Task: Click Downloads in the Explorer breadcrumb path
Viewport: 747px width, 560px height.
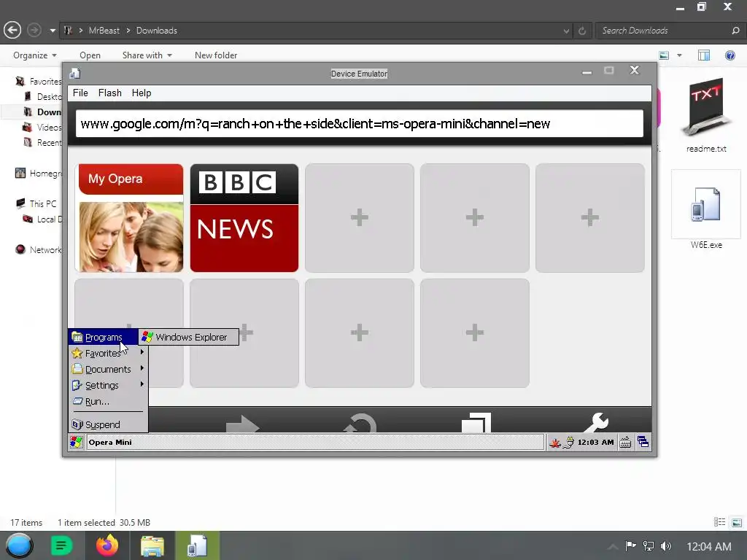Action: click(x=157, y=31)
